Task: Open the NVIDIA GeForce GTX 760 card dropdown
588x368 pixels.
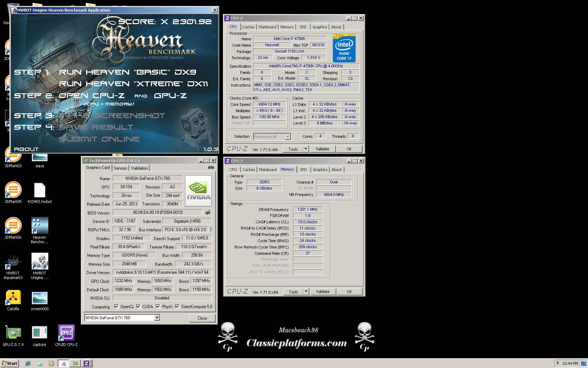Action: (x=157, y=318)
